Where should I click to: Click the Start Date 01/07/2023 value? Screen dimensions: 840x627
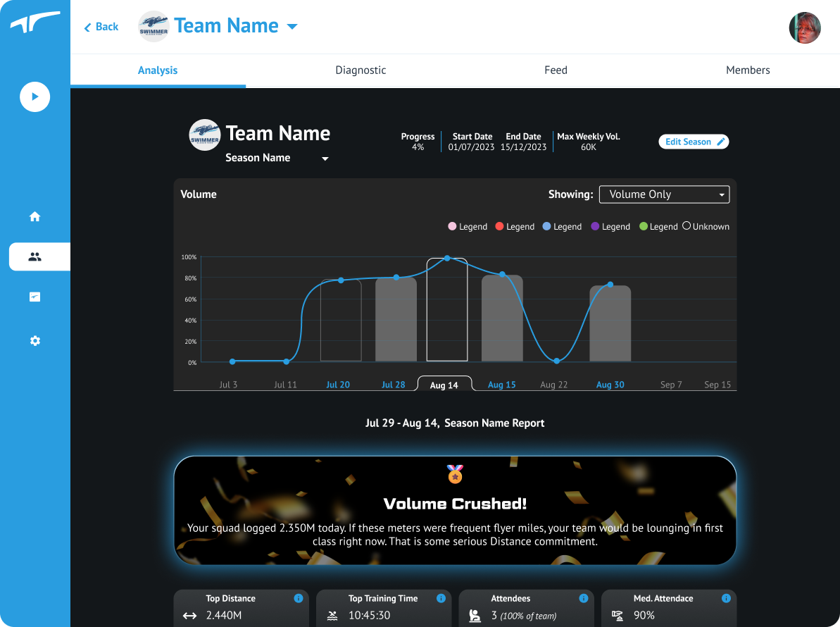pos(472,147)
